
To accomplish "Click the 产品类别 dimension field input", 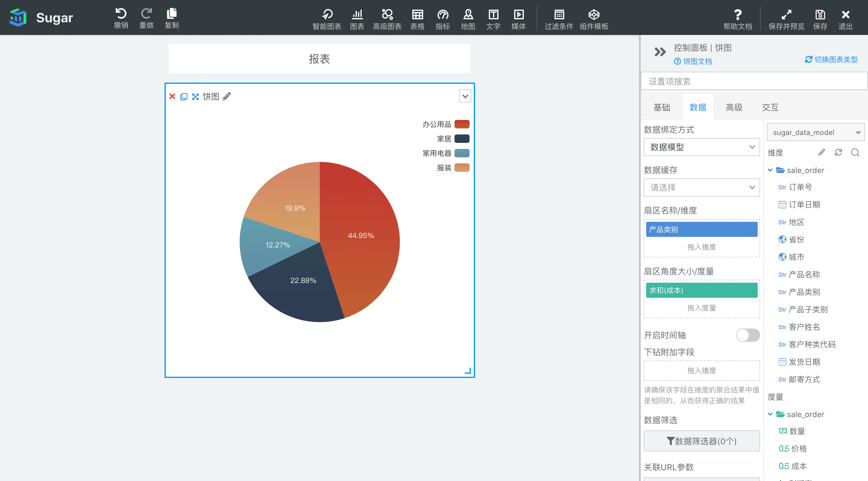I will [x=701, y=229].
